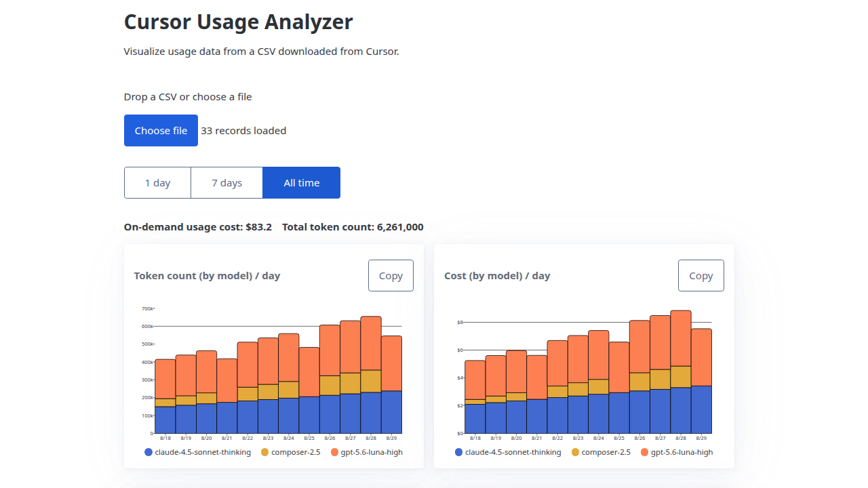Click the 8/18 orange bar in cost chart

pyautogui.click(x=475, y=380)
